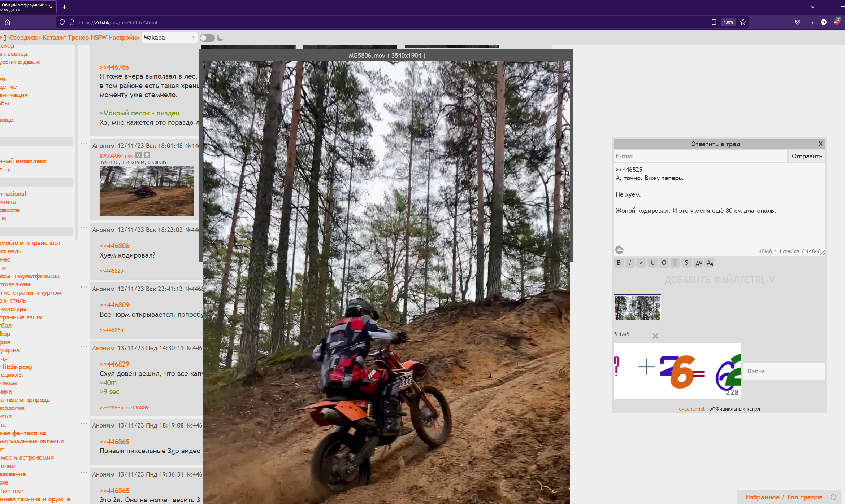Bookmark this page with the star icon
The image size is (845, 504).
click(x=743, y=22)
